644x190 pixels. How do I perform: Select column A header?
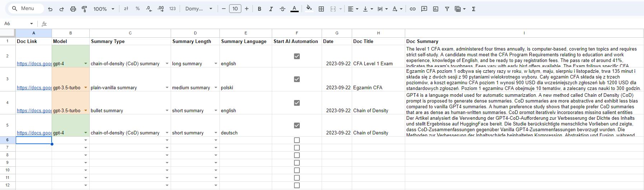pyautogui.click(x=34, y=33)
